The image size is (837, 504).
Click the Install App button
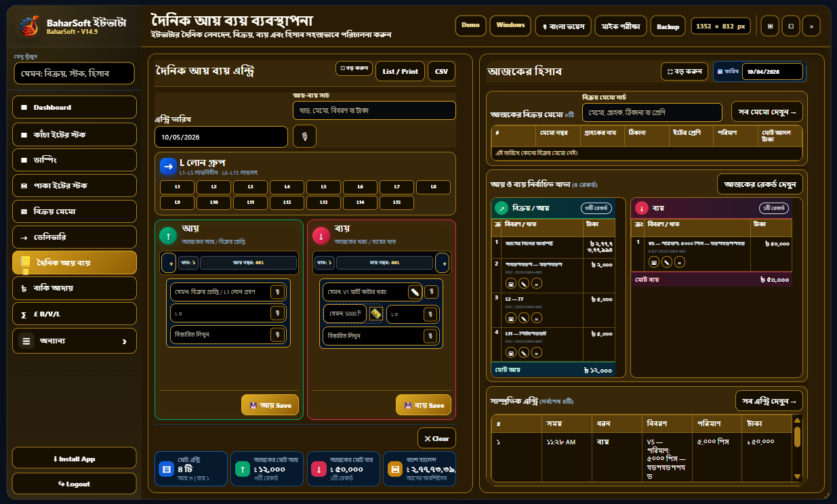[75, 459]
